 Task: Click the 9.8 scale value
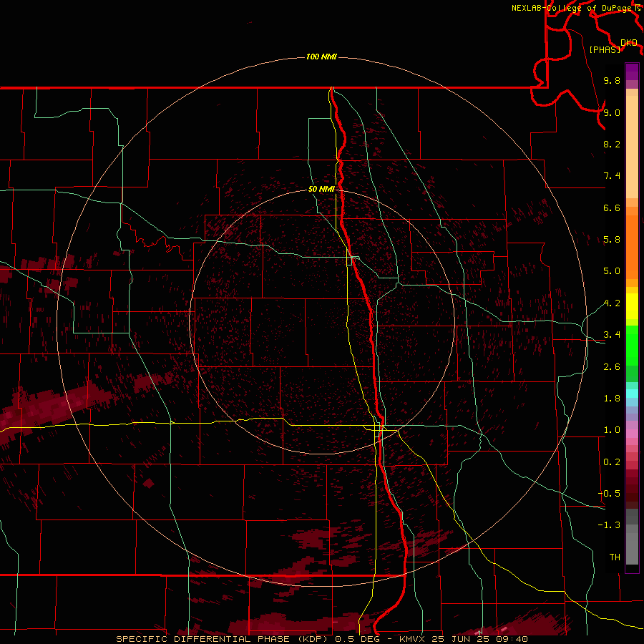tap(612, 80)
